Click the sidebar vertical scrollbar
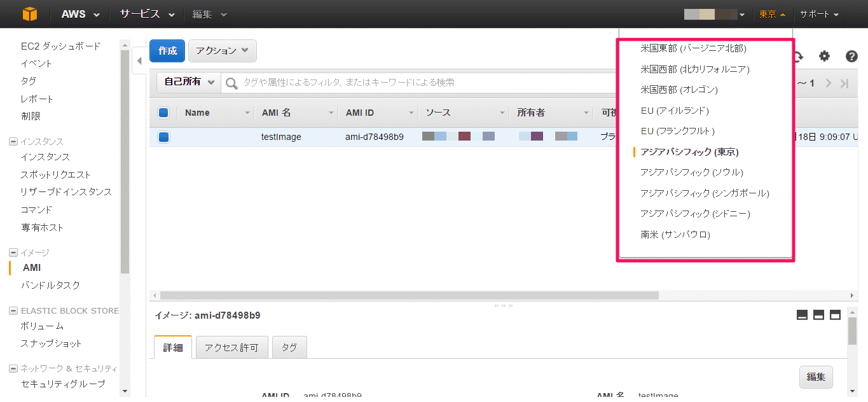Viewport: 868px width, 402px height. point(125,161)
